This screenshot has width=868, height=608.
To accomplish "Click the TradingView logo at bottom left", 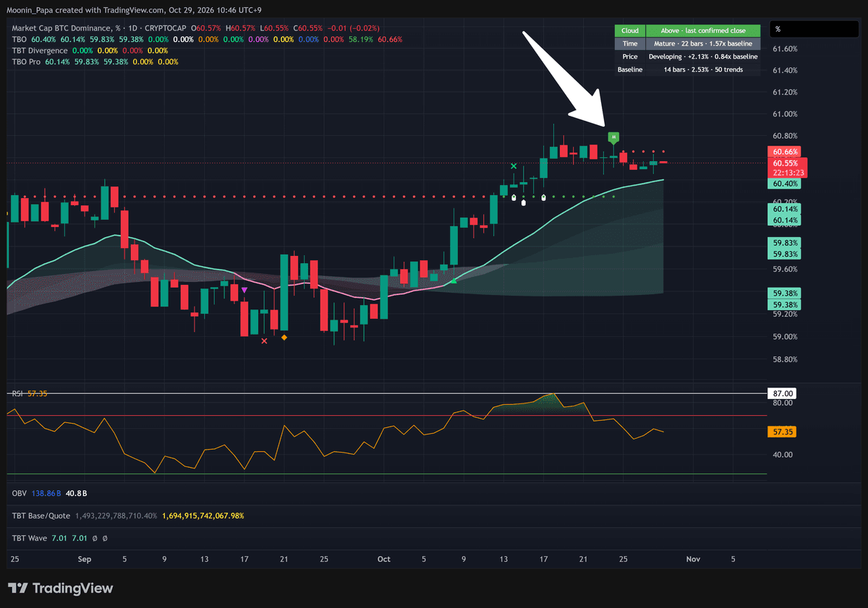I will point(60,588).
